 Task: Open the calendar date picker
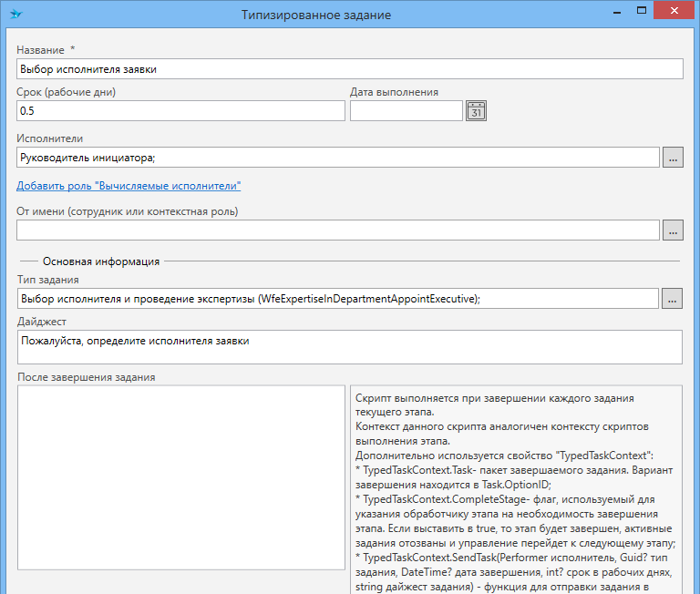(477, 110)
